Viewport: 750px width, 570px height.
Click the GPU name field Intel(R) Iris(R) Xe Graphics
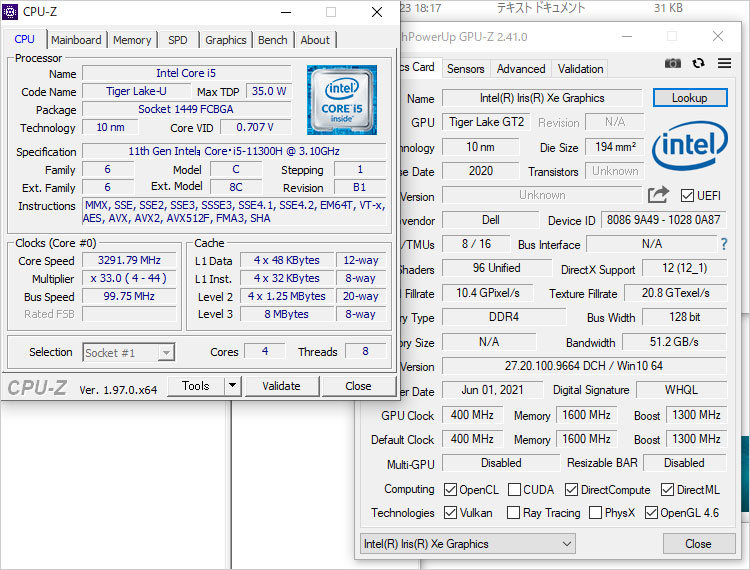pos(542,98)
